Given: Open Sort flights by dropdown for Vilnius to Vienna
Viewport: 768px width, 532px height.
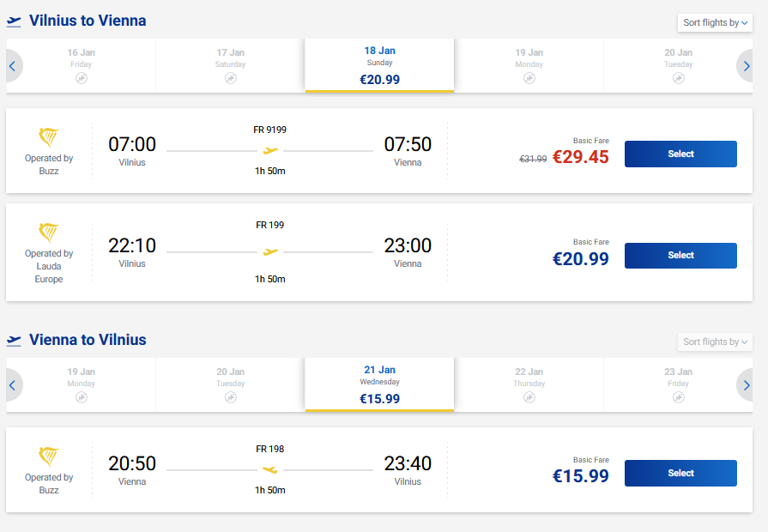Looking at the screenshot, I should [x=715, y=23].
